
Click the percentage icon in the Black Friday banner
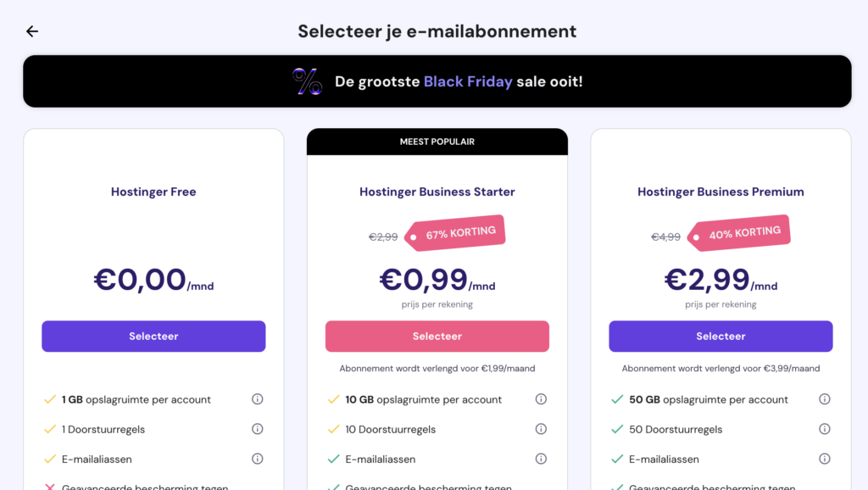pyautogui.click(x=309, y=81)
